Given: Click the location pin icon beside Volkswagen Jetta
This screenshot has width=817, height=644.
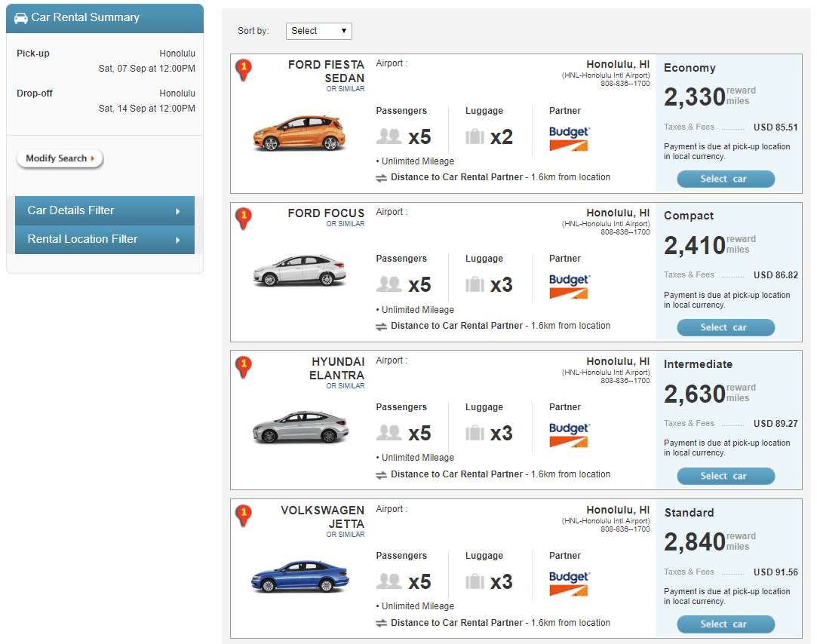Looking at the screenshot, I should tap(244, 515).
